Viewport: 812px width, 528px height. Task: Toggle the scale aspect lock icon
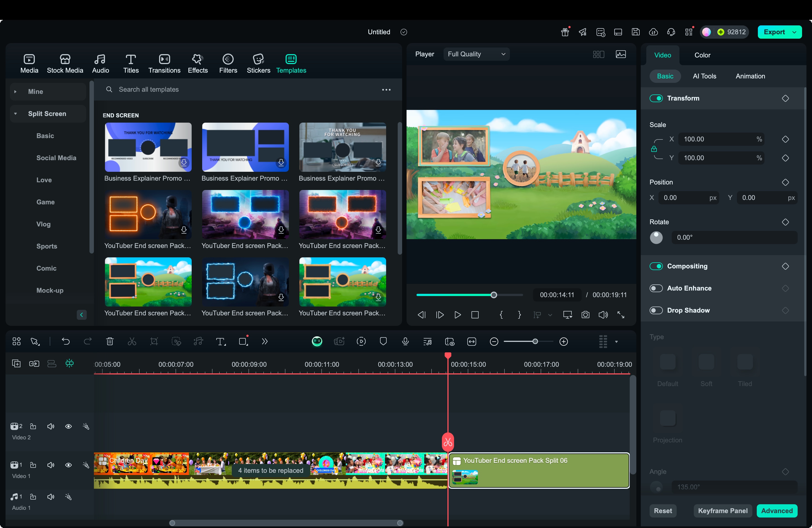coord(654,149)
